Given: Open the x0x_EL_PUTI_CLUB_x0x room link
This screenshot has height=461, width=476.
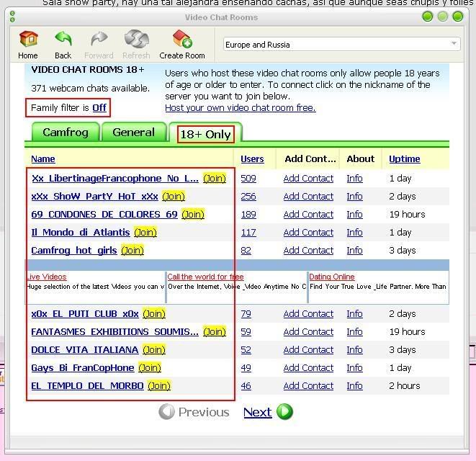Looking at the screenshot, I should 85,314.
